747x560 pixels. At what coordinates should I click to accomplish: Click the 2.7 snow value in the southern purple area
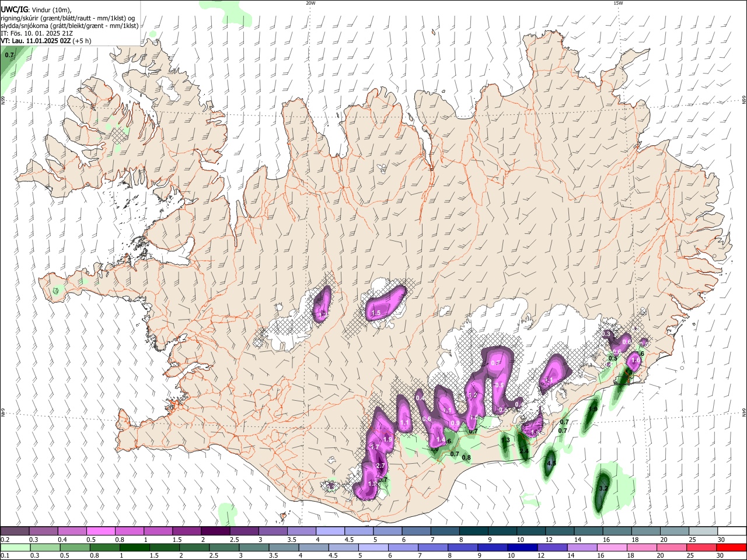click(381, 466)
